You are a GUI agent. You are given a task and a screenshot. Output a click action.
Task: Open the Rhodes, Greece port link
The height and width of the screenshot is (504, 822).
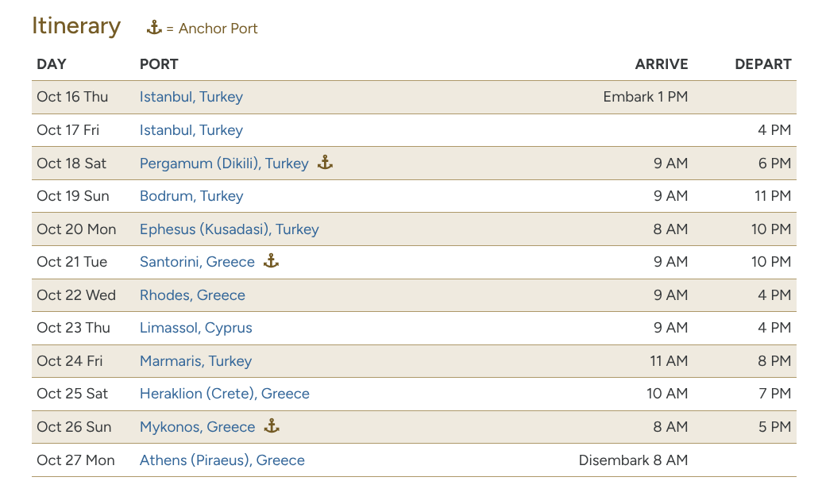click(192, 295)
